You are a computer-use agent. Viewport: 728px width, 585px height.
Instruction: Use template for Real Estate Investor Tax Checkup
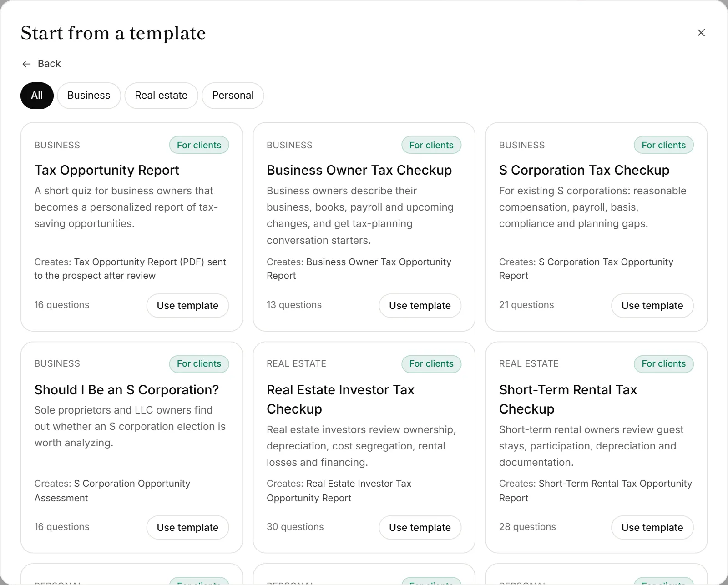[x=420, y=527]
